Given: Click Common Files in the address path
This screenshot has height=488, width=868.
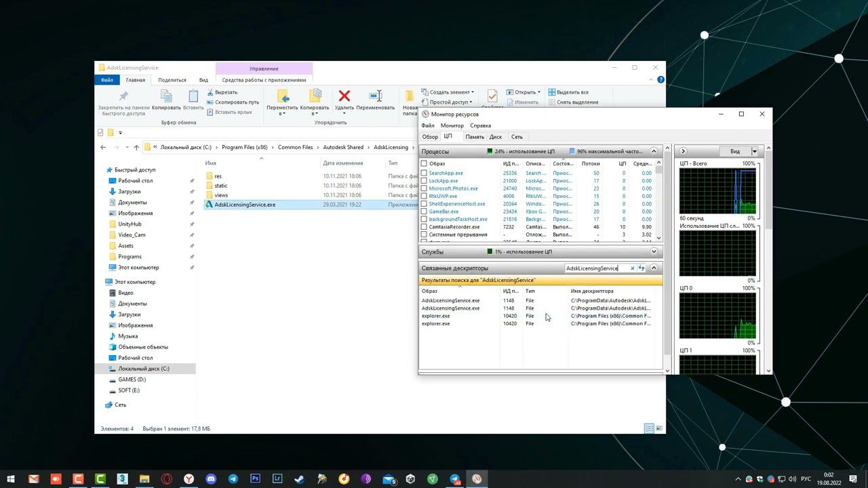Looking at the screenshot, I should pos(296,147).
